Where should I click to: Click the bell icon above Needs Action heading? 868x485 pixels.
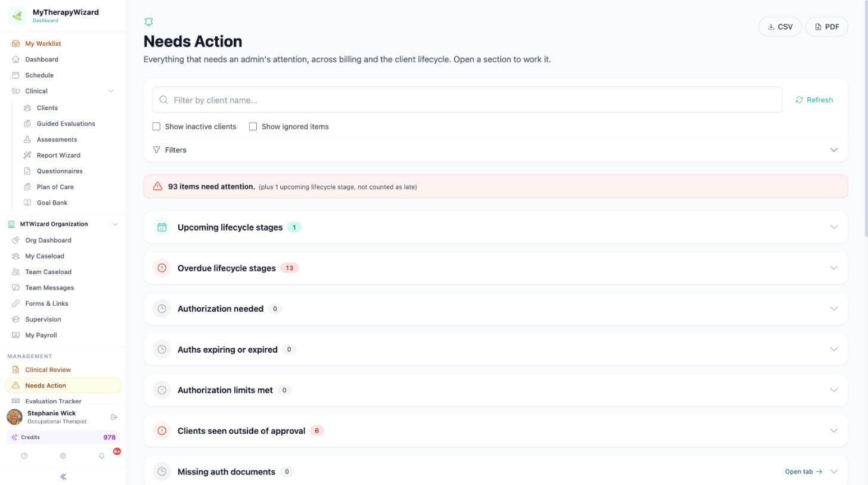[148, 22]
